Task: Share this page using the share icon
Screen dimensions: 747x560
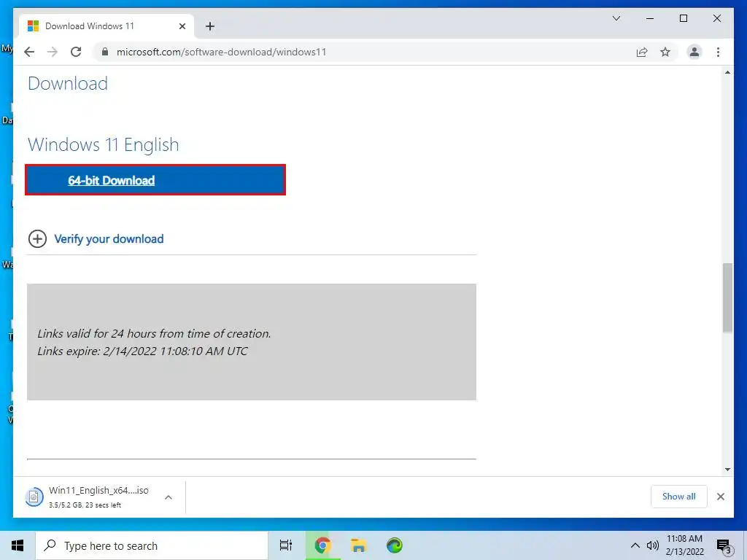Action: [642, 52]
